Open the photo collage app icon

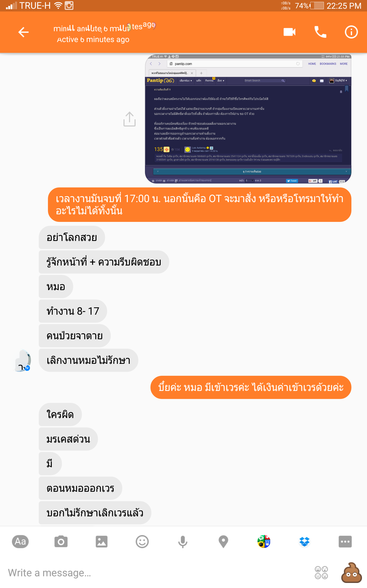click(264, 541)
